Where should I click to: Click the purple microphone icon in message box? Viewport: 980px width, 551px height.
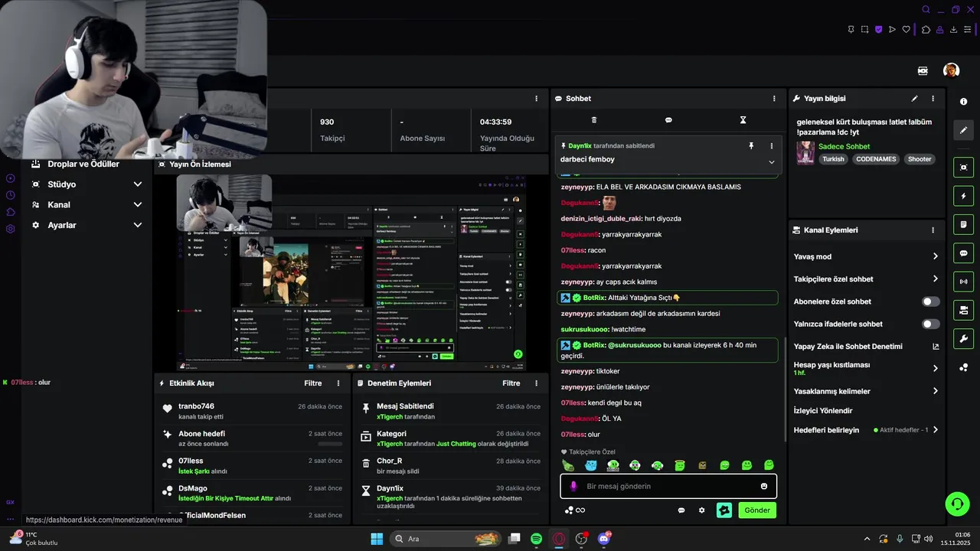click(x=573, y=487)
